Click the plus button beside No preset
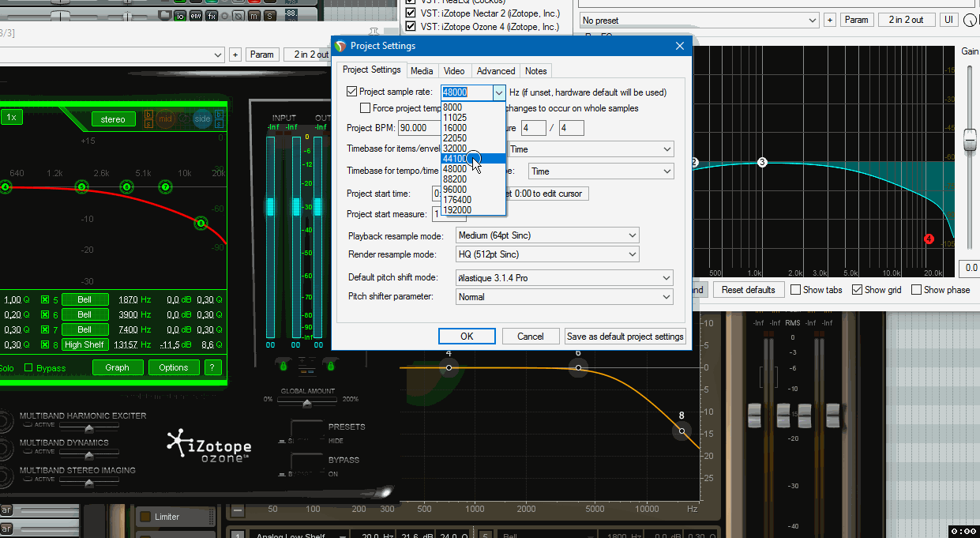This screenshot has width=980, height=538. (829, 20)
